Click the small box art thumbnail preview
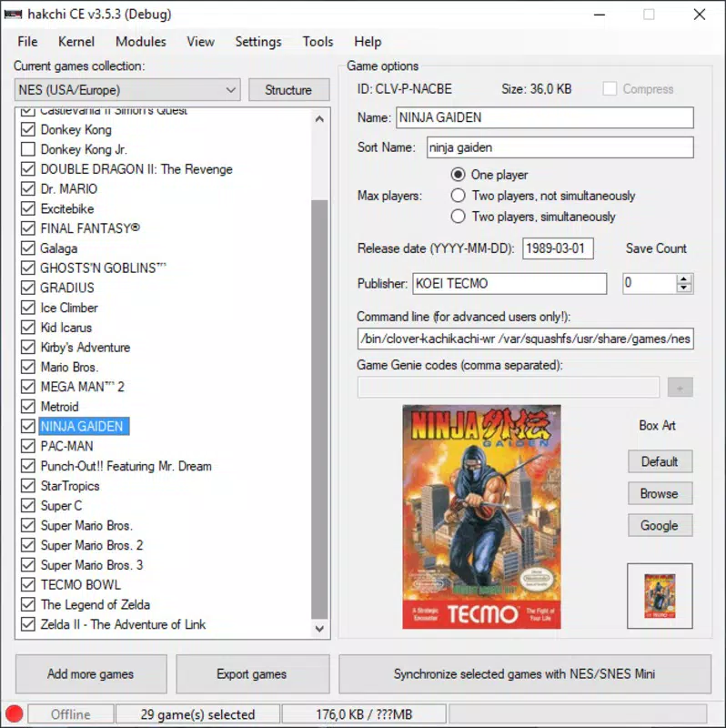The width and height of the screenshot is (726, 728). coord(660,596)
